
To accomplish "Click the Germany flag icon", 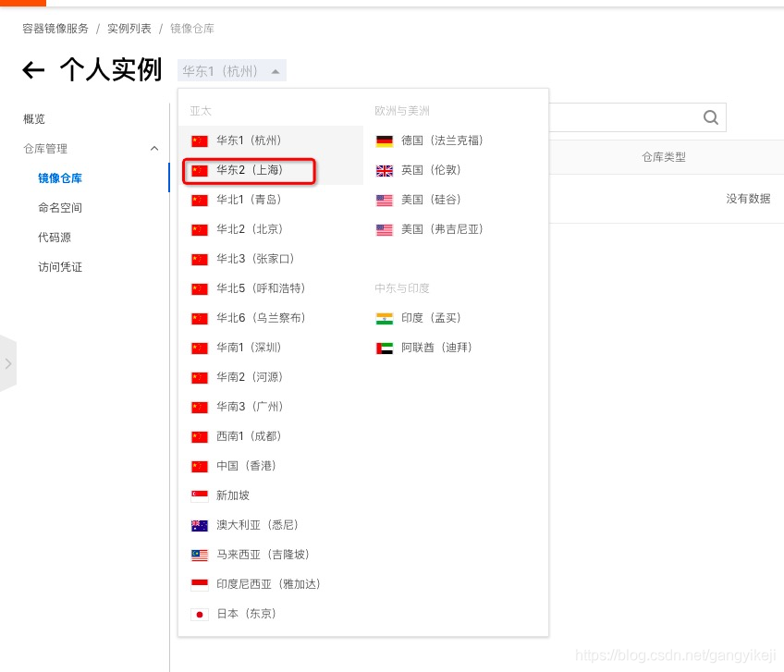I will tap(385, 141).
